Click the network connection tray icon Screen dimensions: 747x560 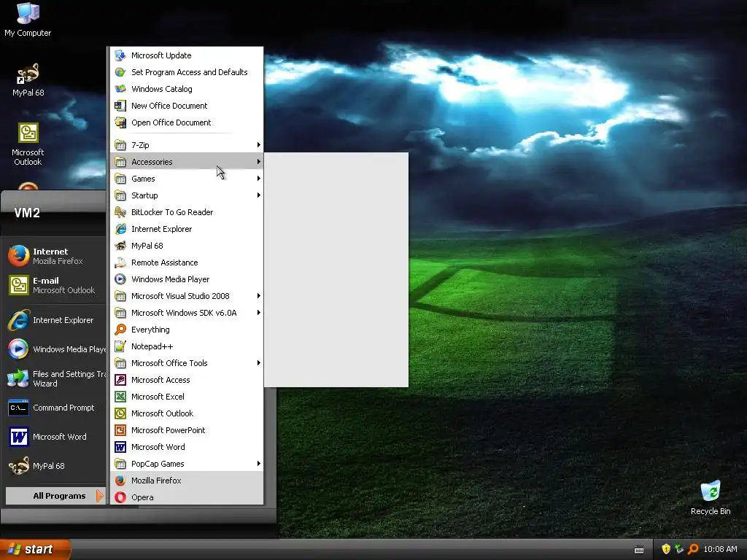tap(680, 549)
